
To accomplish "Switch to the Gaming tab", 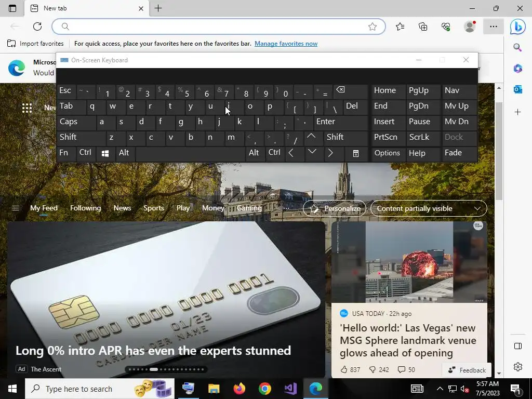I will point(249,208).
